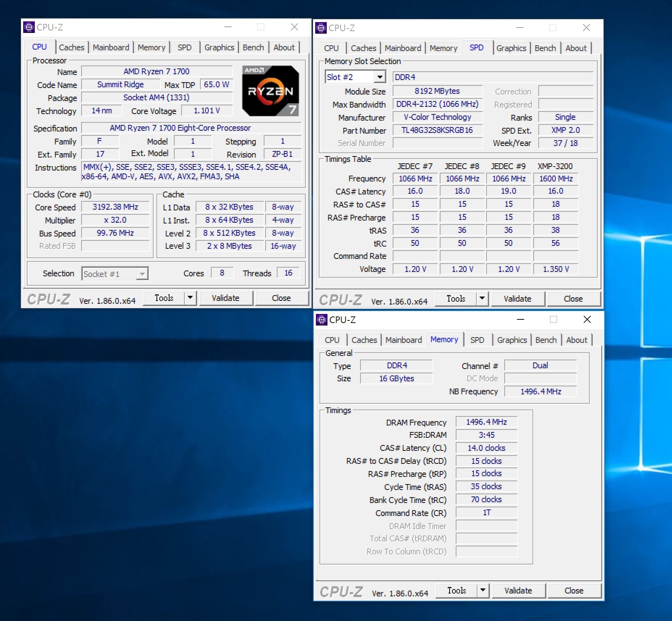Open About tab in the CPU window
This screenshot has height=621, width=672.
click(x=284, y=47)
